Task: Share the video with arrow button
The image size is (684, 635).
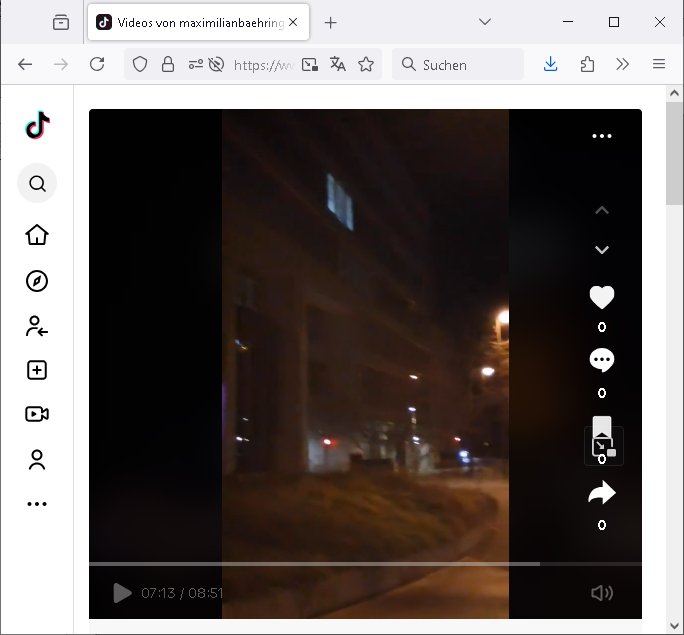Action: tap(601, 493)
